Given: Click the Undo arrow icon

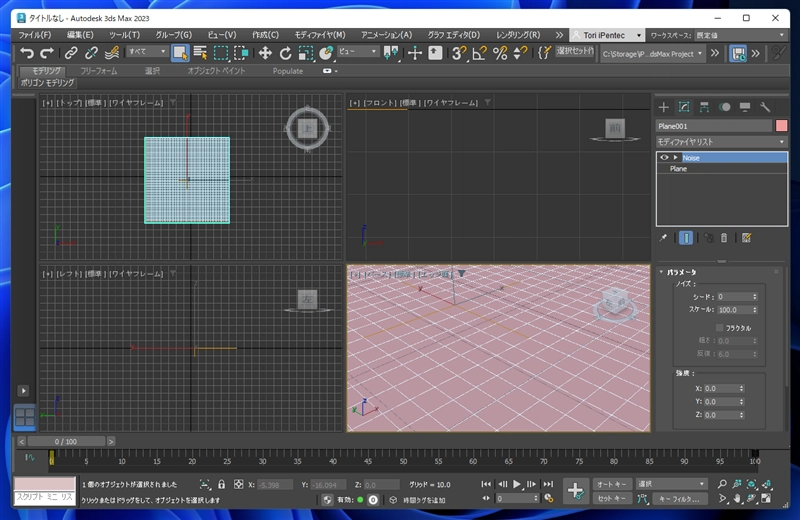Looking at the screenshot, I should [27, 53].
